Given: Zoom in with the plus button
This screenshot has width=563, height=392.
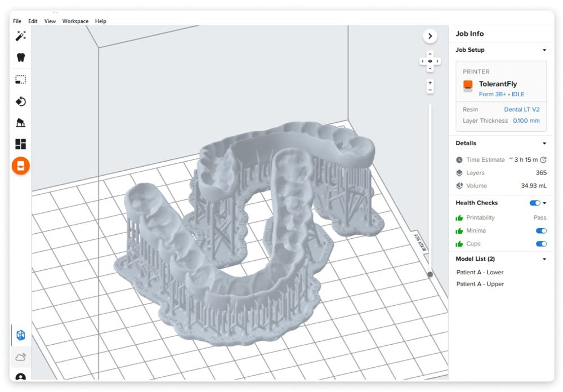Looking at the screenshot, I should [430, 83].
